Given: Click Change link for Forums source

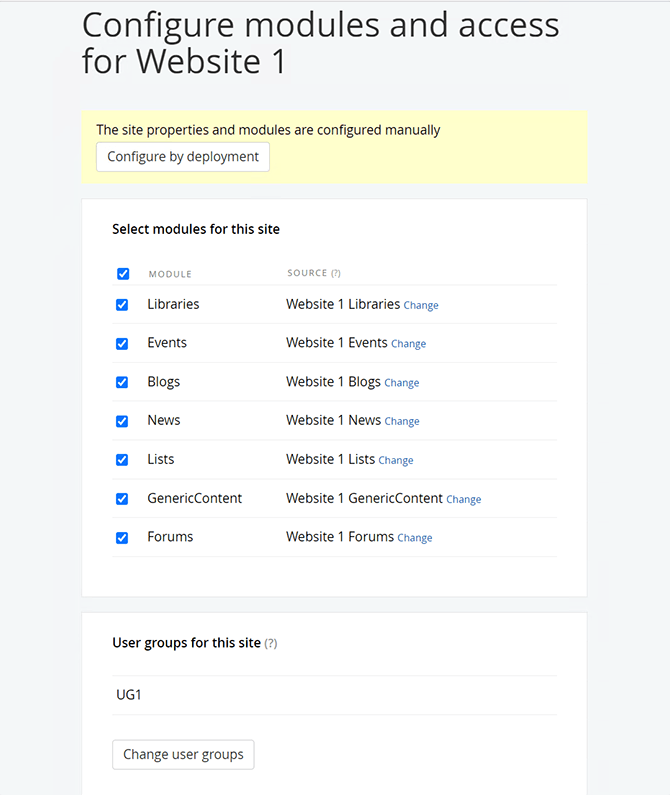Looking at the screenshot, I should point(415,538).
